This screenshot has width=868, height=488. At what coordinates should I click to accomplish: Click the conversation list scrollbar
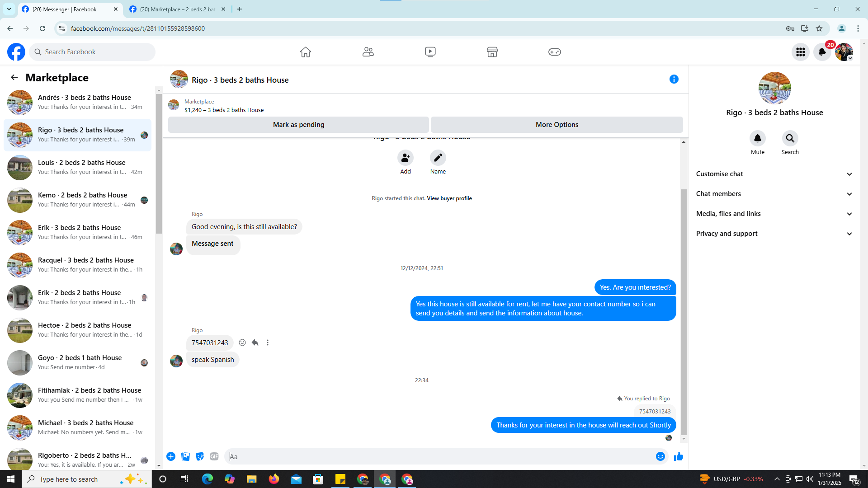pos(159,164)
